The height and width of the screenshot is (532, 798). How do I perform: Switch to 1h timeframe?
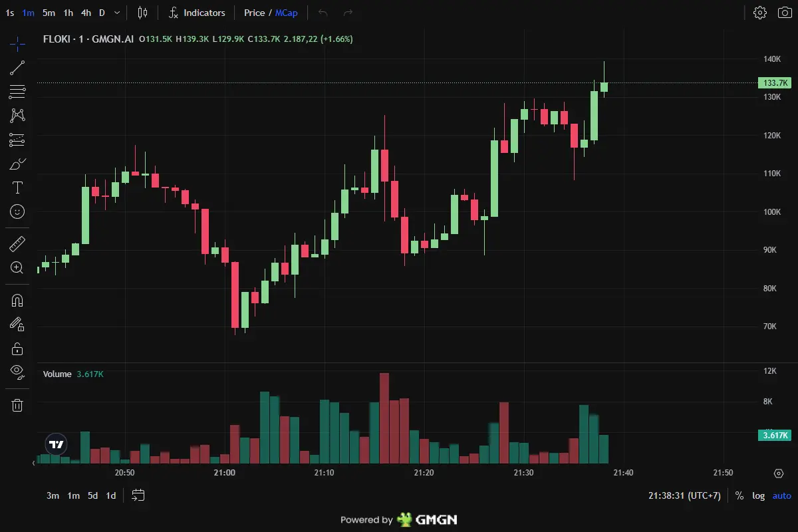[x=68, y=13]
